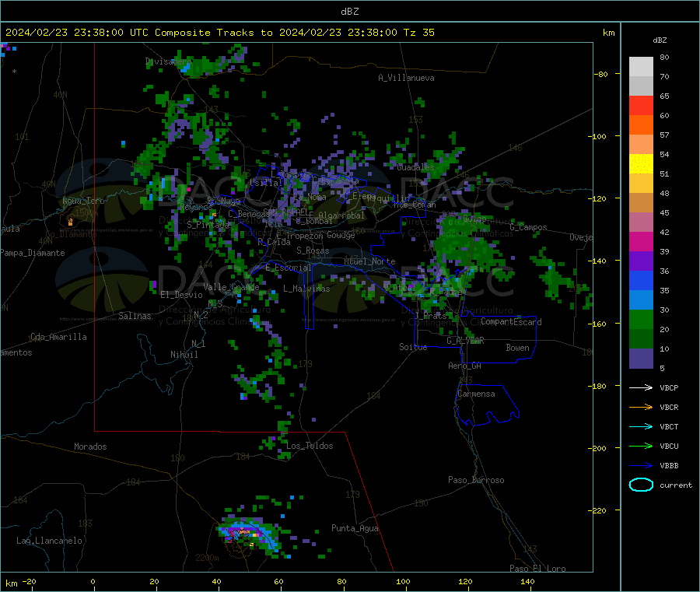This screenshot has height=592, width=700.
Task: Select the 65 dBZ red color swatch
Action: pos(641,105)
